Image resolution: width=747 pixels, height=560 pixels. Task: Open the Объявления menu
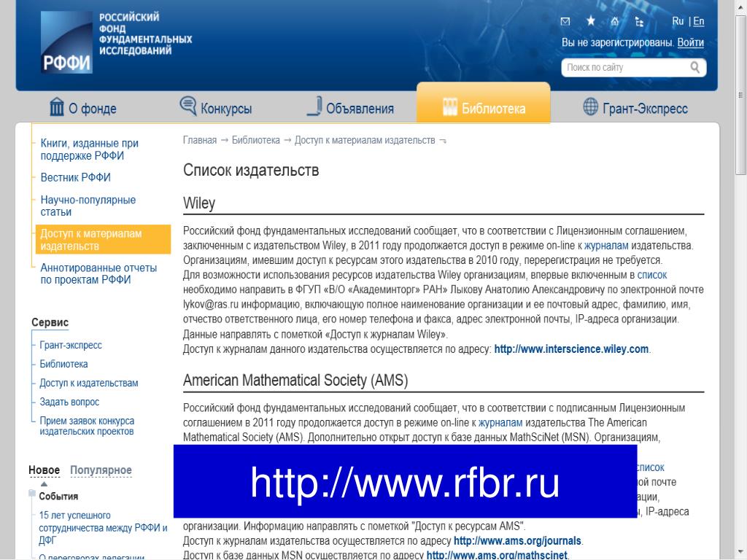360,109
